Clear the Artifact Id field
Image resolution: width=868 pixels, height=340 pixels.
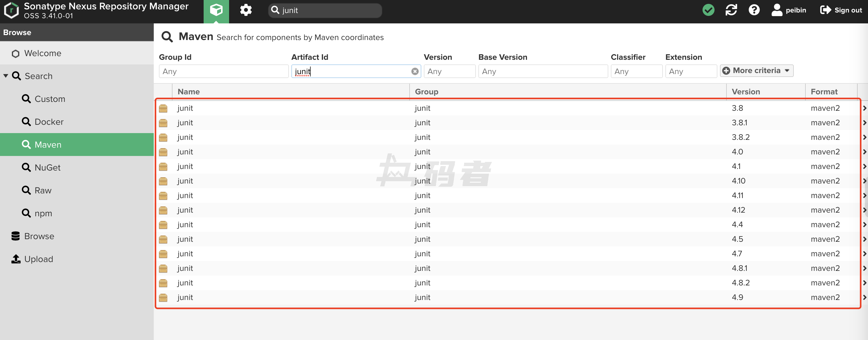(x=415, y=71)
